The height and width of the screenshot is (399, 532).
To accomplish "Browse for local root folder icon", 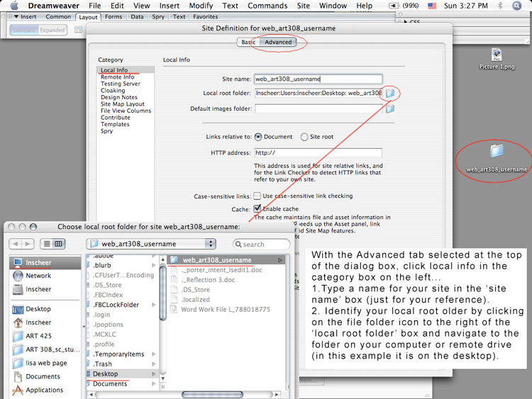I will point(390,93).
